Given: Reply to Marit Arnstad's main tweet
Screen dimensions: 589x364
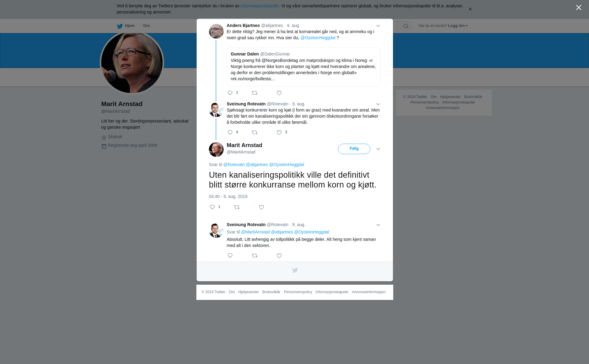Looking at the screenshot, I should (212, 207).
